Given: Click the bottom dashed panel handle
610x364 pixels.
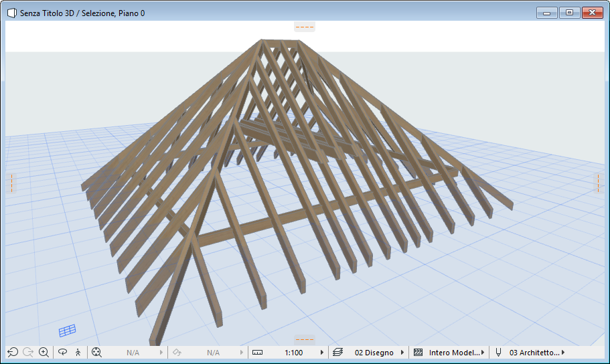Looking at the screenshot, I should tap(305, 340).
